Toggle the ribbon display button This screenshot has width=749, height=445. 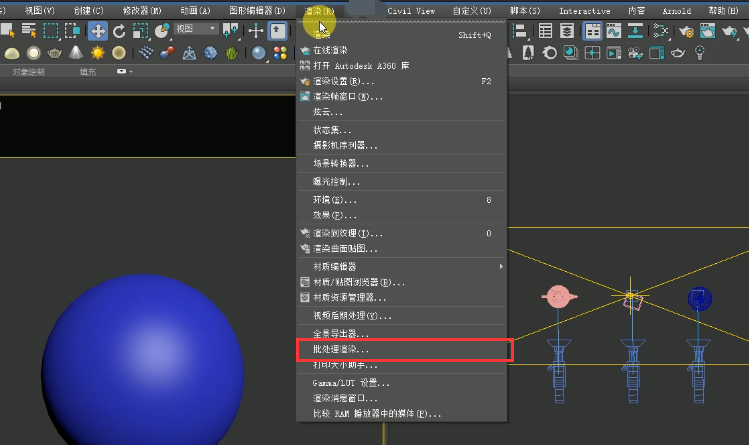(592, 31)
